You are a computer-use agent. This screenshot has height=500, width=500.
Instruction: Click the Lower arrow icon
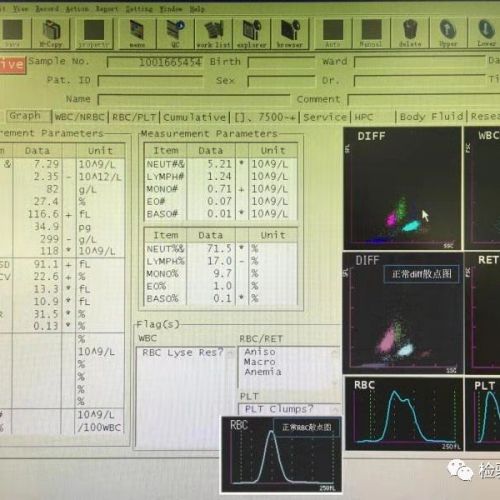tap(486, 33)
